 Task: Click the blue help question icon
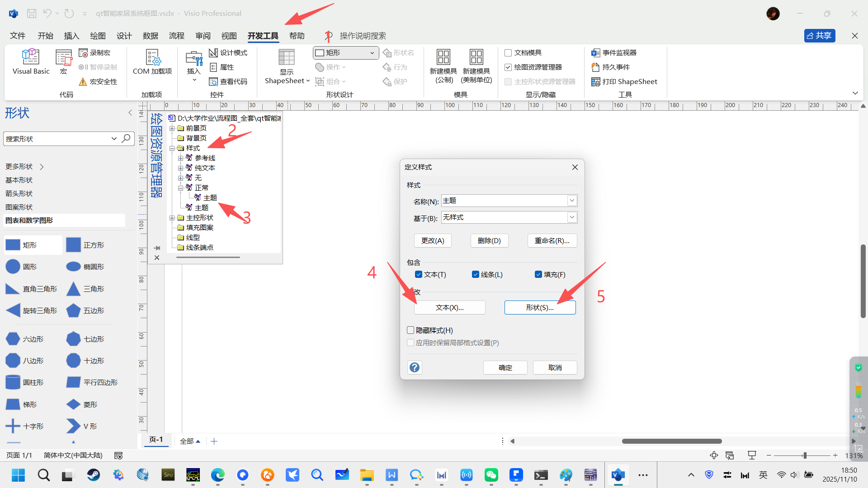click(x=415, y=367)
